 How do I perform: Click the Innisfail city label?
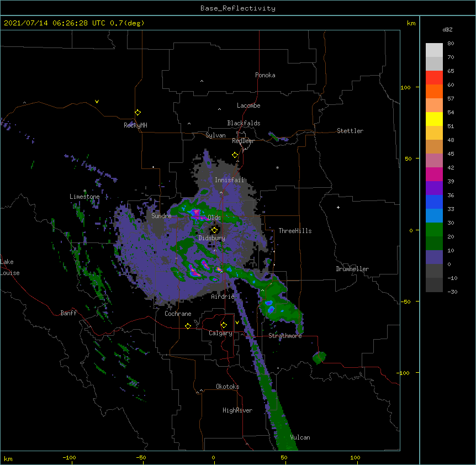(229, 180)
